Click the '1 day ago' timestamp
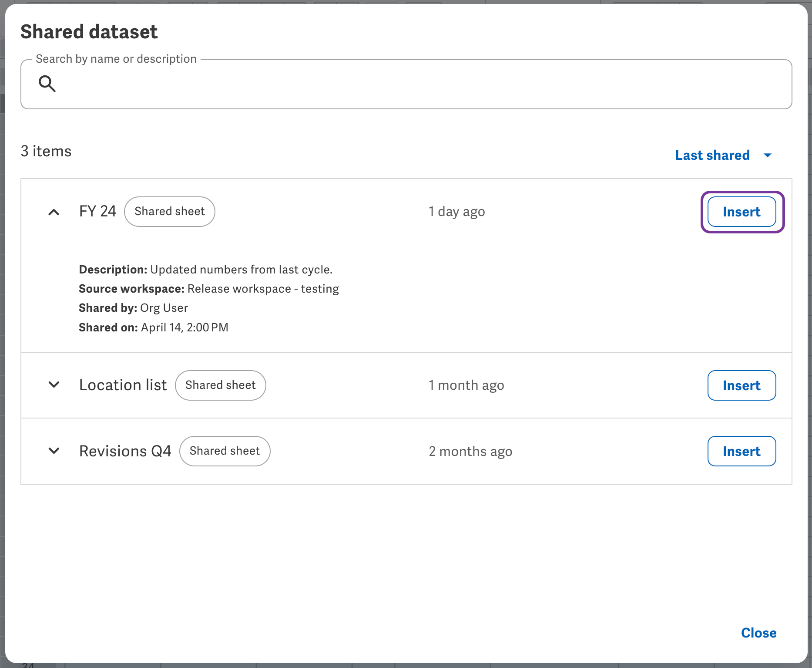812x668 pixels. [x=456, y=212]
